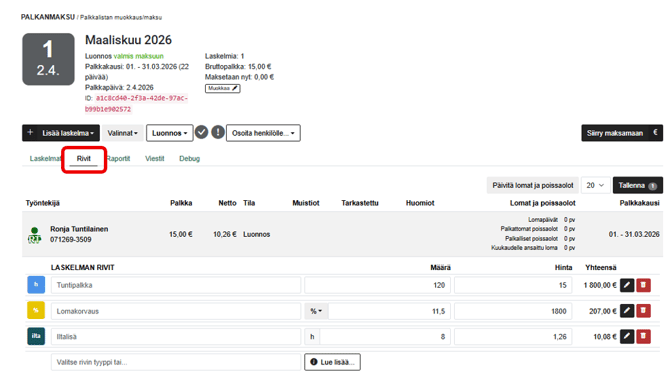Click the pay date calendar badge
The image size is (670, 380).
point(48,59)
